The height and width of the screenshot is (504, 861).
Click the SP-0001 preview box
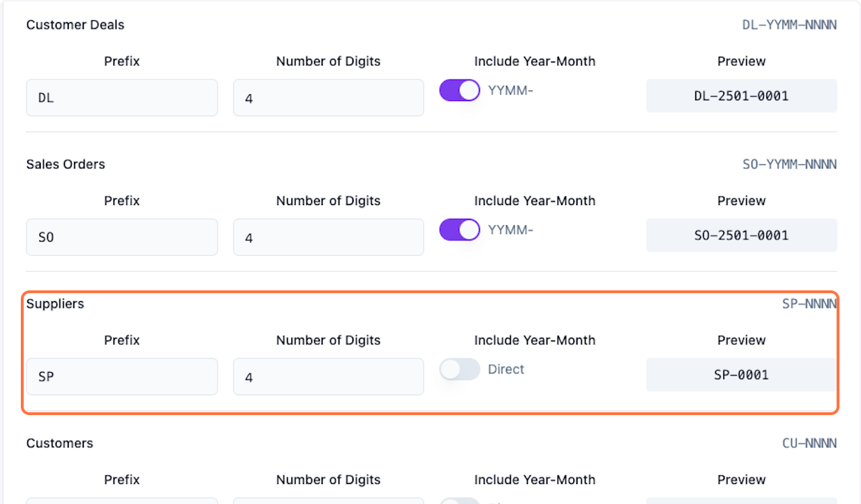pos(741,375)
